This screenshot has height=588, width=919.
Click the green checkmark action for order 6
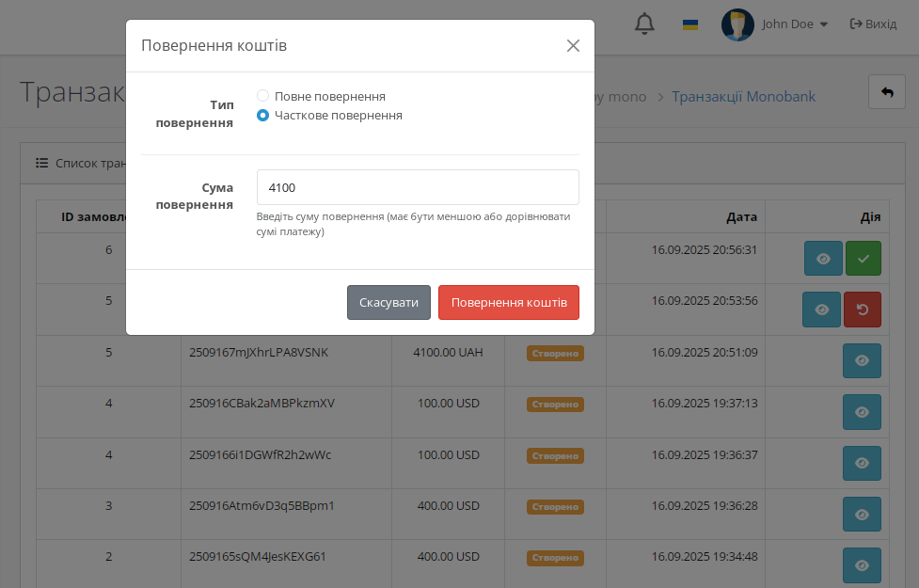pos(864,259)
